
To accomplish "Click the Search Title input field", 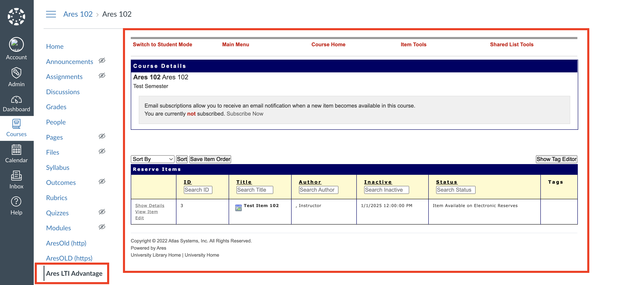I will coord(255,190).
